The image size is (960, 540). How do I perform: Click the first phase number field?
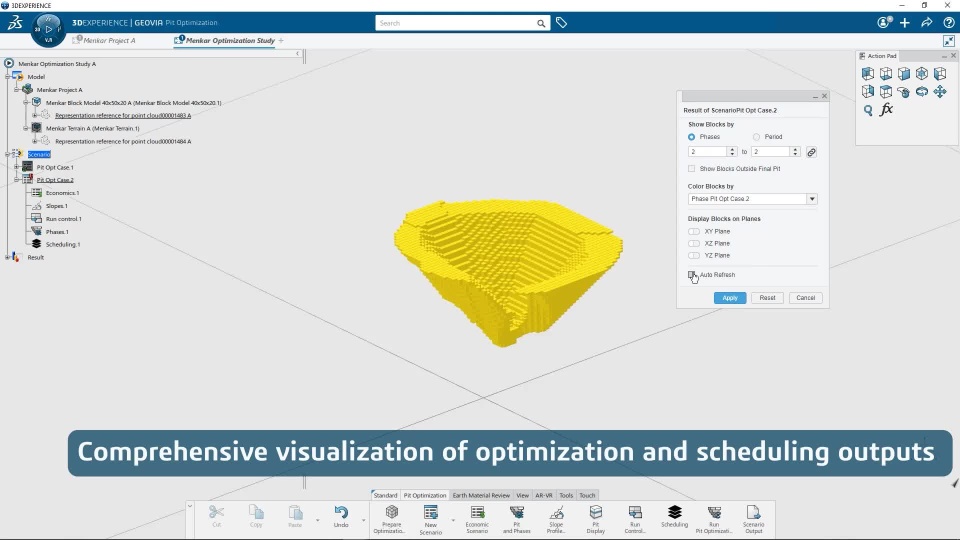pyautogui.click(x=708, y=152)
